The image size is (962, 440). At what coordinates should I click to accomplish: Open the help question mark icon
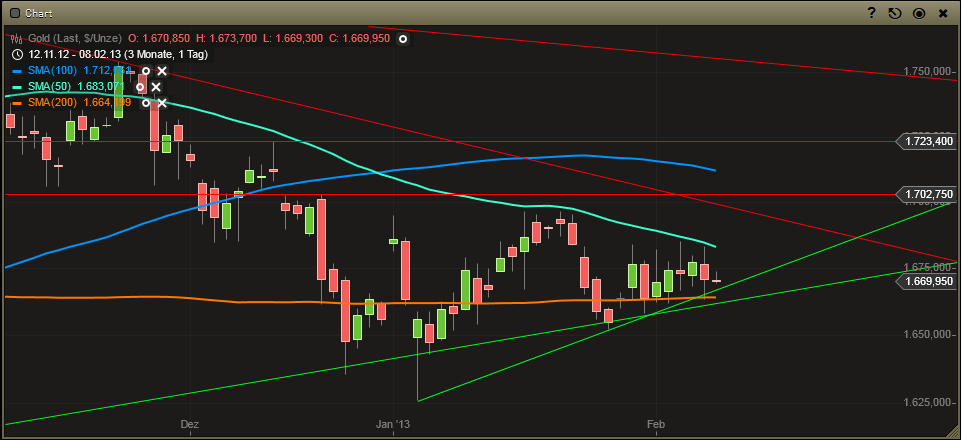pyautogui.click(x=871, y=13)
